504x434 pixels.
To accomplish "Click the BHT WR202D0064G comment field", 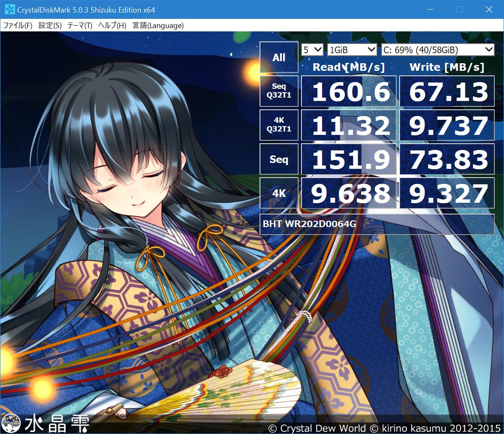I will coord(377,224).
